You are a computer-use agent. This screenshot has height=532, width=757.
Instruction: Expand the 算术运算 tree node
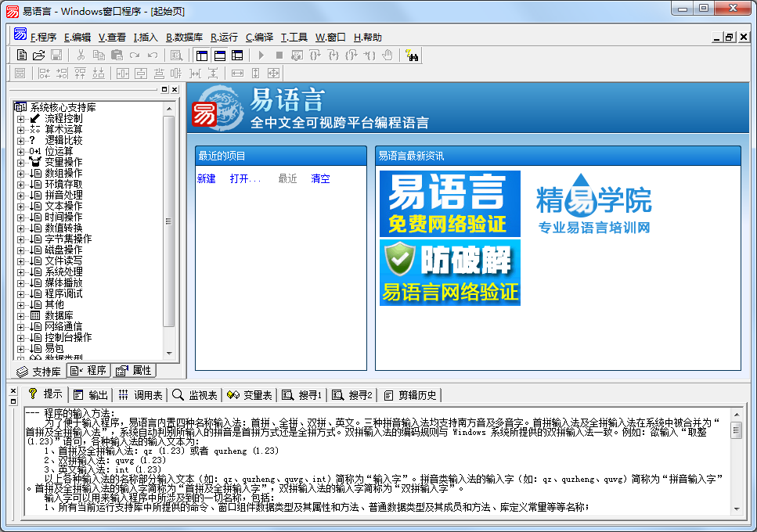(x=20, y=130)
